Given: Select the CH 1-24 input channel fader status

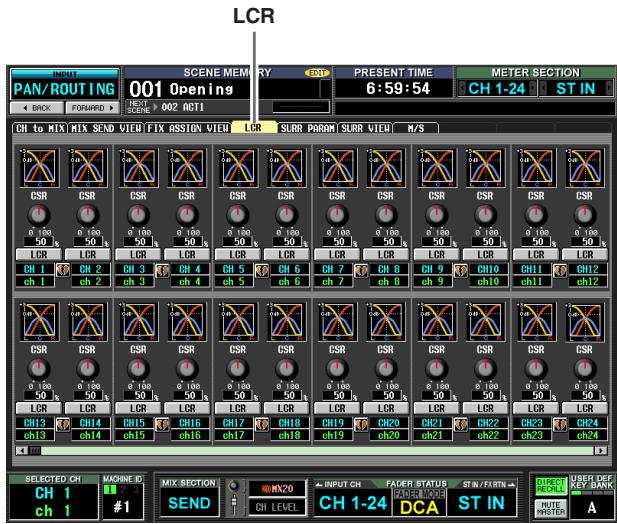Looking at the screenshot, I should [x=353, y=503].
